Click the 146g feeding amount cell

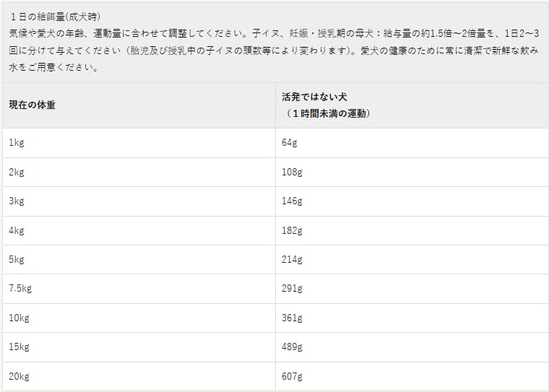292,201
